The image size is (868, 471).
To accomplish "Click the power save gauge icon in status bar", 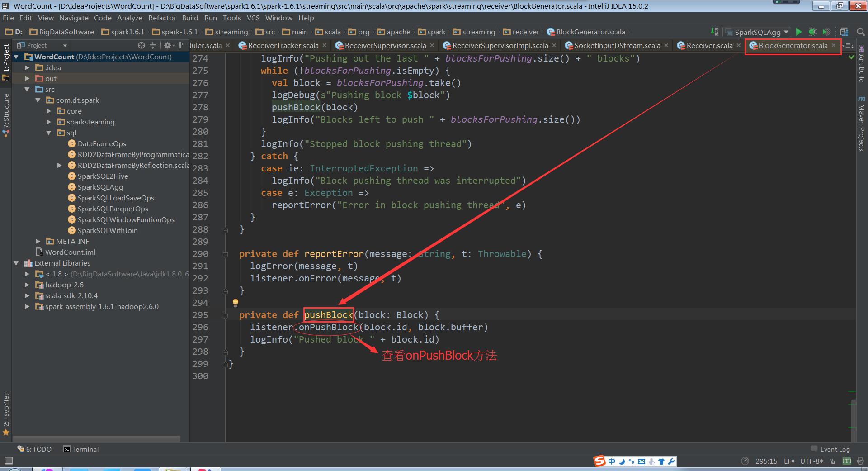I will click(745, 461).
